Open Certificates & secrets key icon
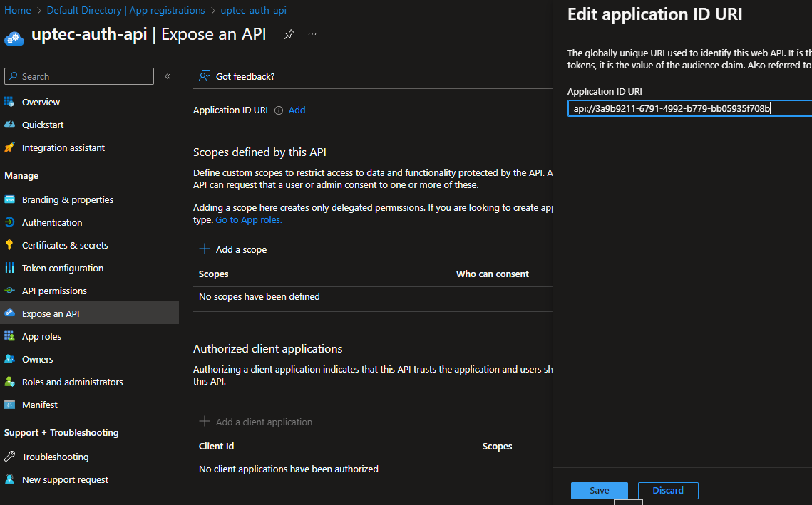812x505 pixels. coord(9,245)
